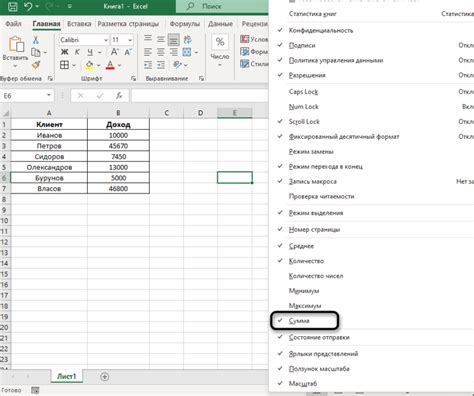Toggle wrap text icon
This screenshot has width=474, height=396.
click(x=187, y=40)
